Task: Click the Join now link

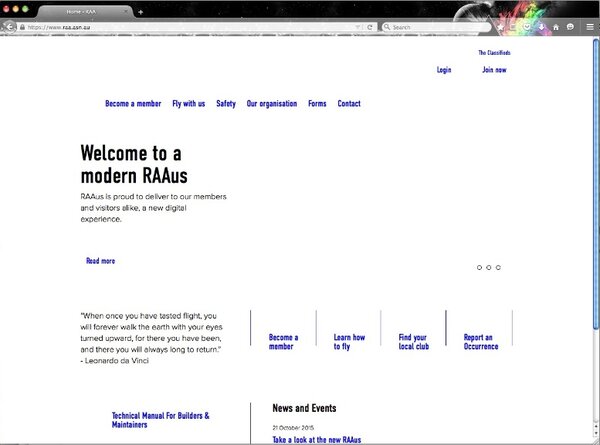Action: pos(494,70)
